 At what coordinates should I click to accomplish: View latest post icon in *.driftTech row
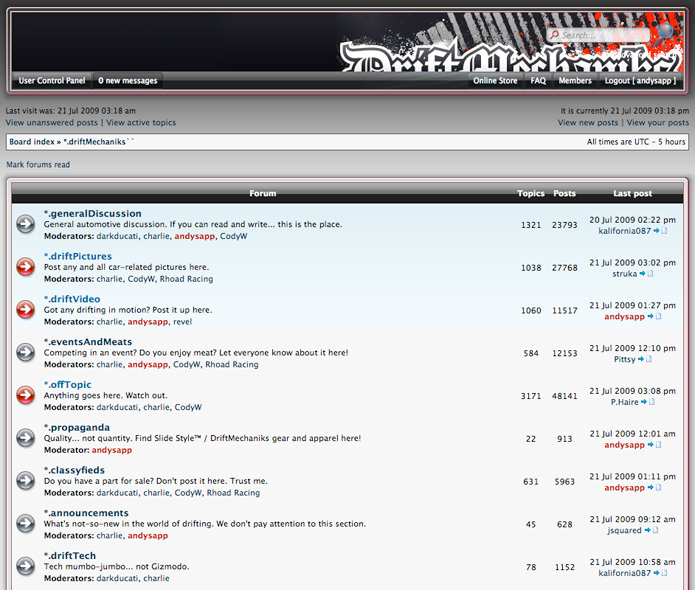(660, 573)
